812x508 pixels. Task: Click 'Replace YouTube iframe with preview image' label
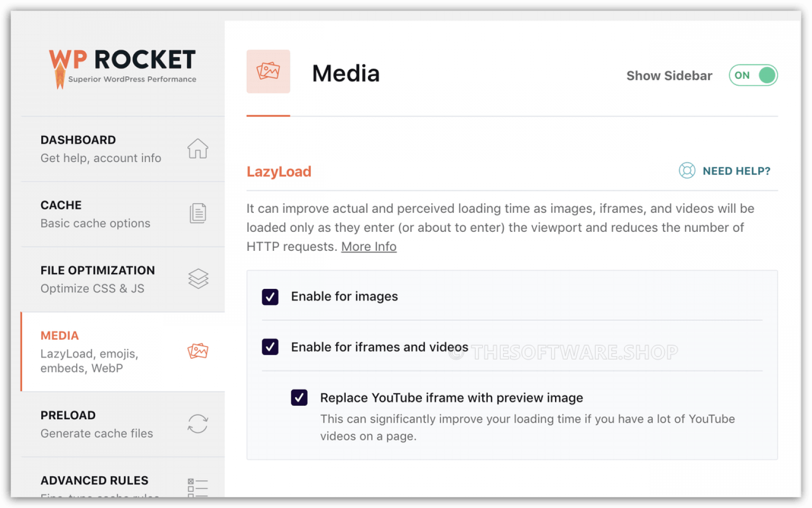tap(451, 398)
